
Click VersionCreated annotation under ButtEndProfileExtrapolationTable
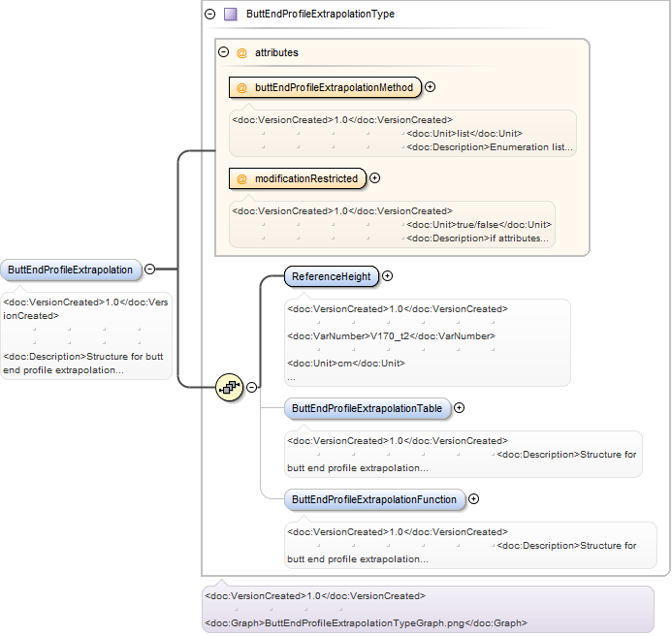click(398, 441)
